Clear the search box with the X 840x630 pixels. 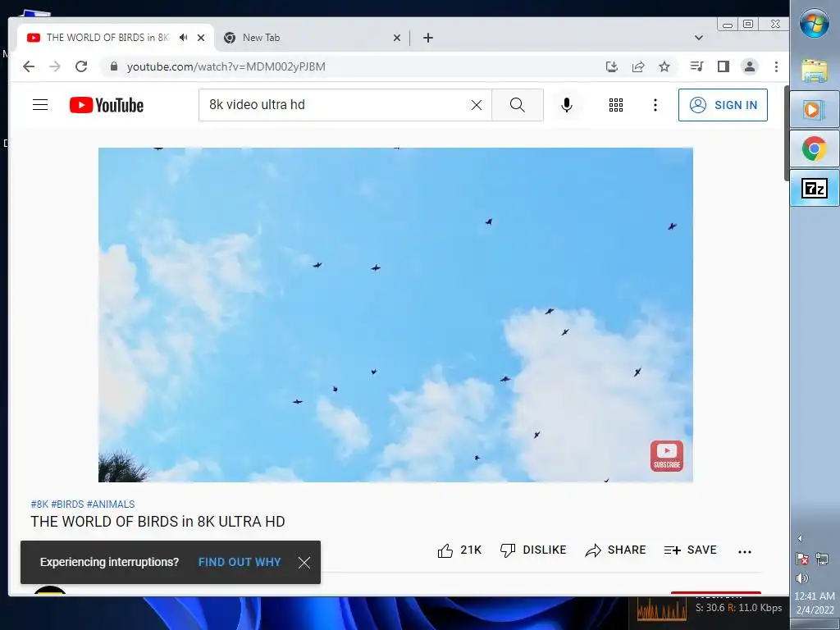pos(477,105)
